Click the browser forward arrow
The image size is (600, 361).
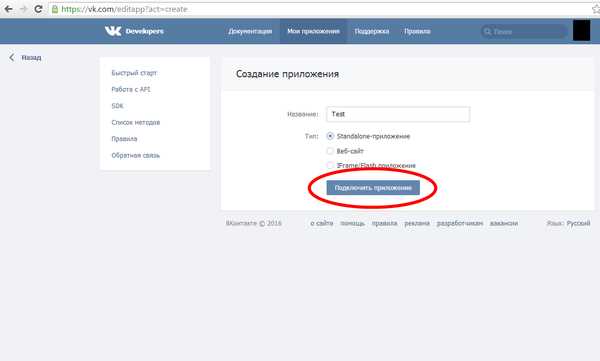point(23,9)
